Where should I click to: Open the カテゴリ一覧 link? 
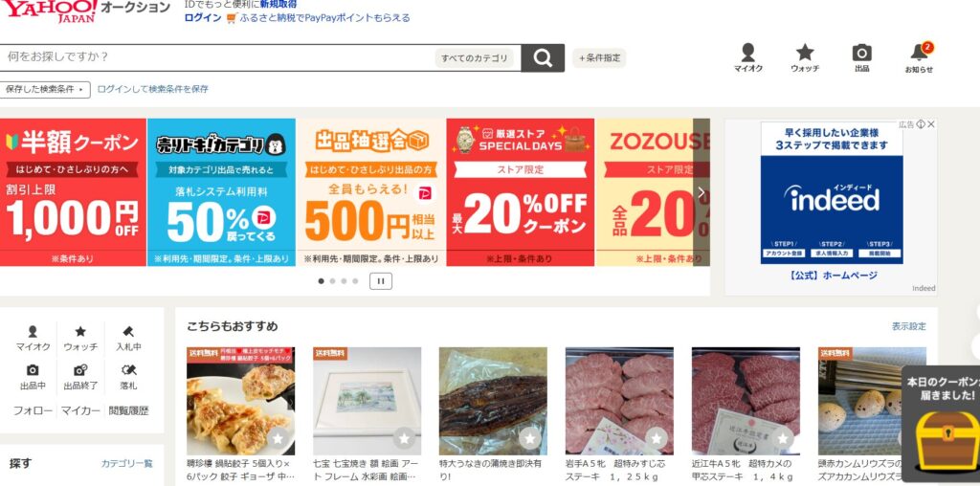(127, 463)
